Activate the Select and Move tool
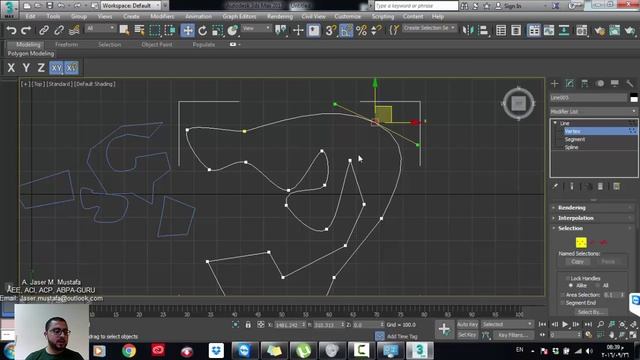This screenshot has width=640, height=360. [x=187, y=30]
